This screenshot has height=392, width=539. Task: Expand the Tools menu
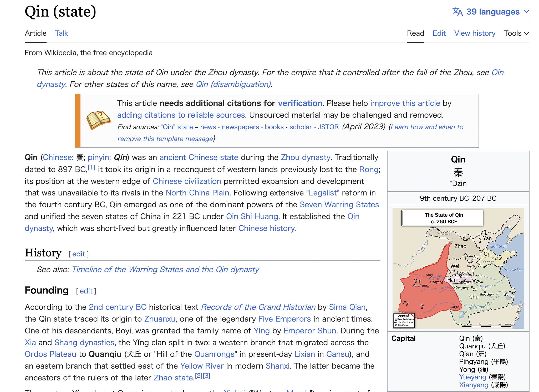pyautogui.click(x=516, y=33)
